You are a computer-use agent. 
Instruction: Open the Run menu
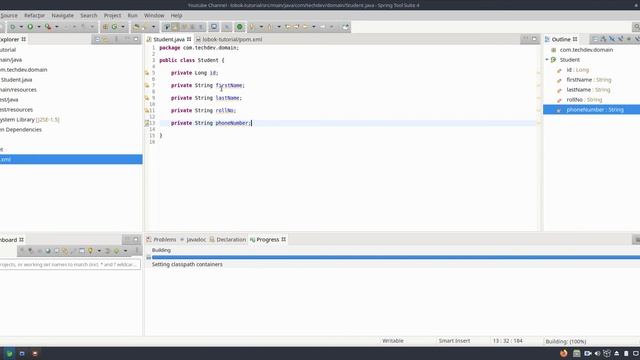click(132, 16)
